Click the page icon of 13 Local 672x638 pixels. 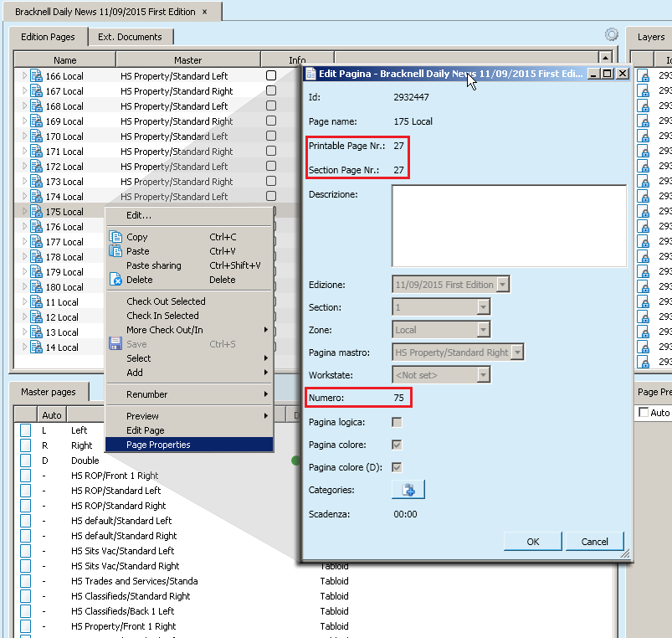[37, 332]
